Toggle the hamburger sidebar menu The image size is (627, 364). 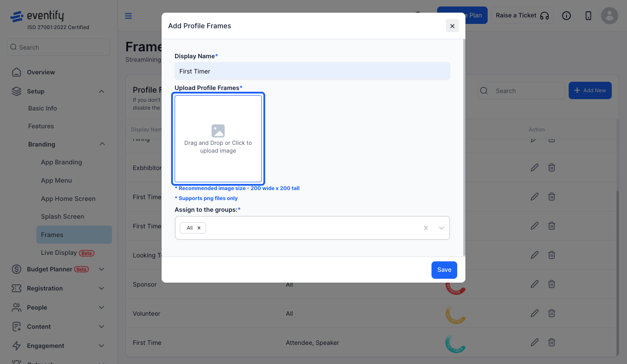point(128,16)
